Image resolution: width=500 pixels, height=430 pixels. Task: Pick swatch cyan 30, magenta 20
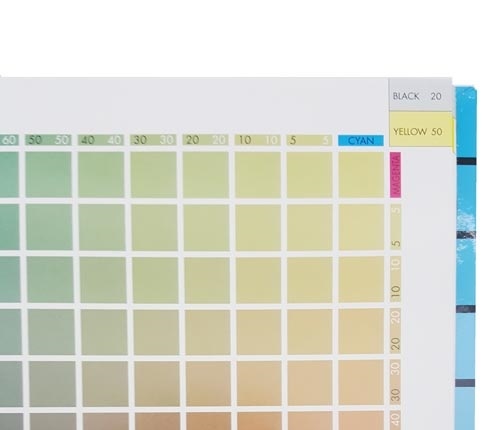tap(156, 332)
